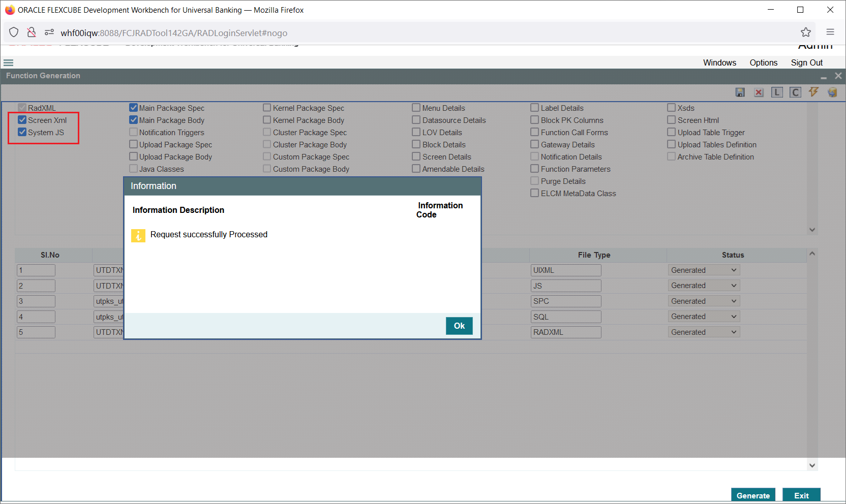Uncheck the System JS checkbox
The image size is (846, 504).
point(22,132)
